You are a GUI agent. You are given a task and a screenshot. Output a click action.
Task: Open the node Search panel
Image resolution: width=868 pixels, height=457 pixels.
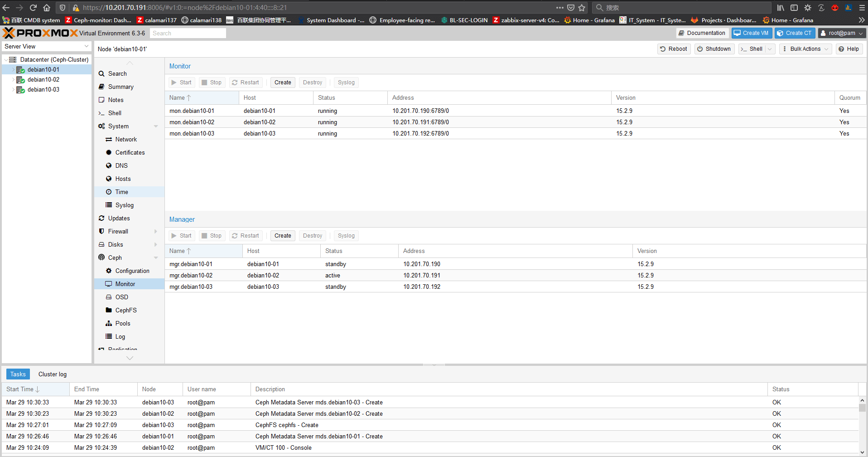pos(117,73)
